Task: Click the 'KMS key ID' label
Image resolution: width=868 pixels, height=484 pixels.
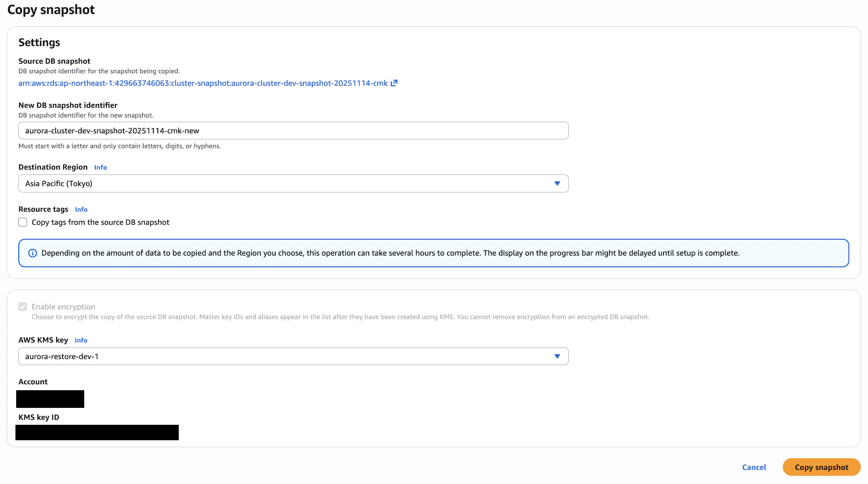Action: point(39,417)
